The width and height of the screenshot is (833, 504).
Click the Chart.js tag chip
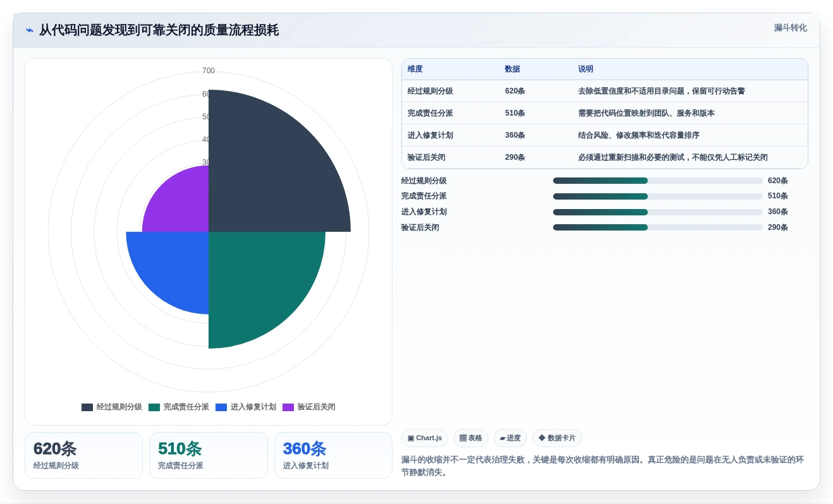[x=425, y=438]
